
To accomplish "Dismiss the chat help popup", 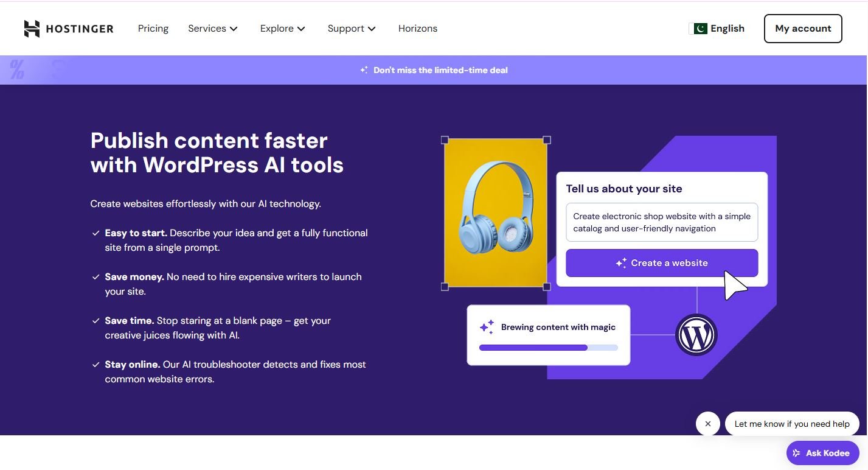I will [x=708, y=424].
